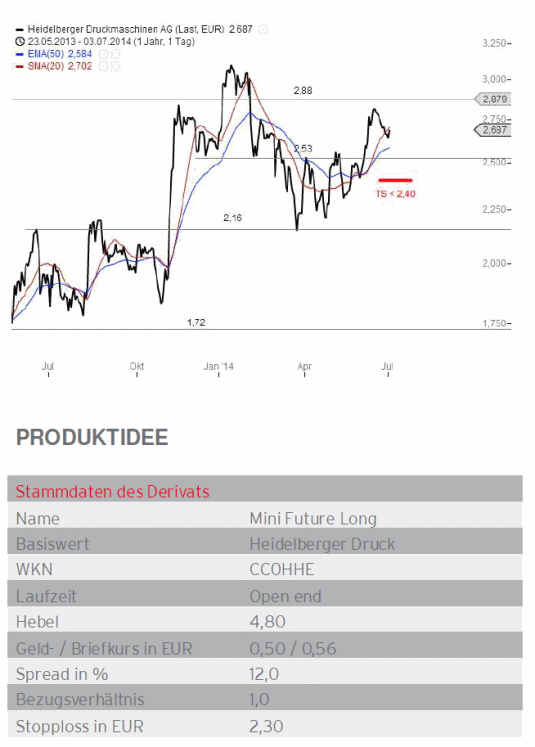Image resolution: width=535 pixels, height=747 pixels.
Task: Select the 2,687 current price tag on the axis
Action: (x=494, y=130)
